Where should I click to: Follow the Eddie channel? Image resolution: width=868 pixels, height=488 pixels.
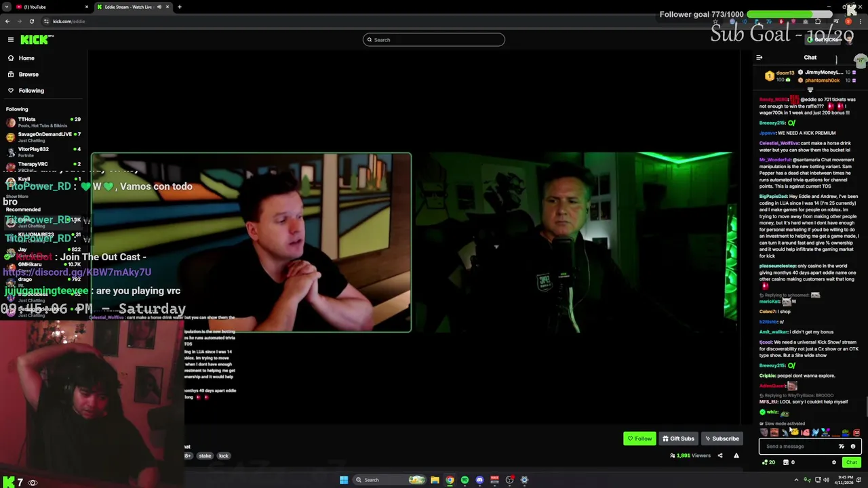click(639, 439)
